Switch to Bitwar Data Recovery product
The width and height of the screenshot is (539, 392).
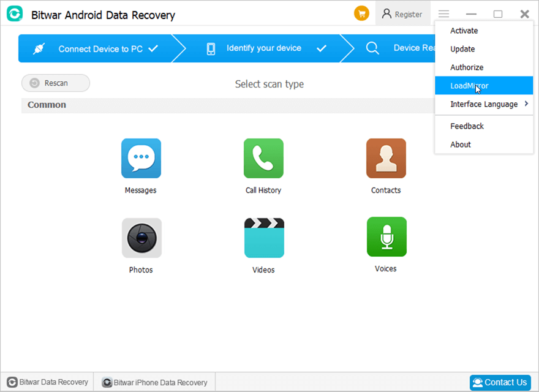(47, 382)
